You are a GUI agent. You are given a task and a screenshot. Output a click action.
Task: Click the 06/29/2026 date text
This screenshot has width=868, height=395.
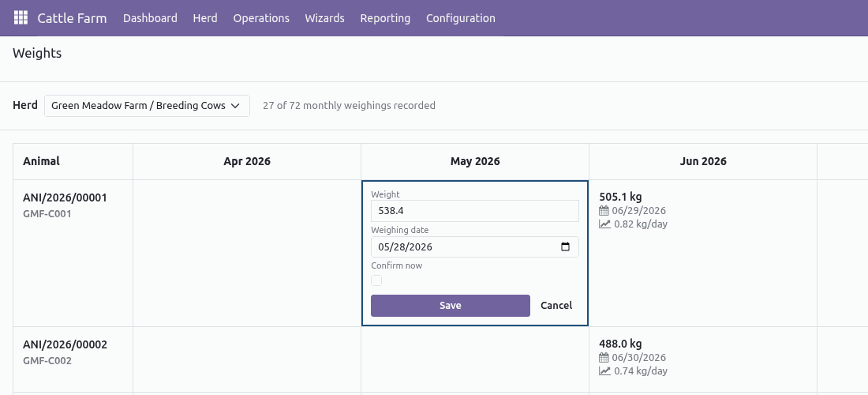[x=639, y=210]
